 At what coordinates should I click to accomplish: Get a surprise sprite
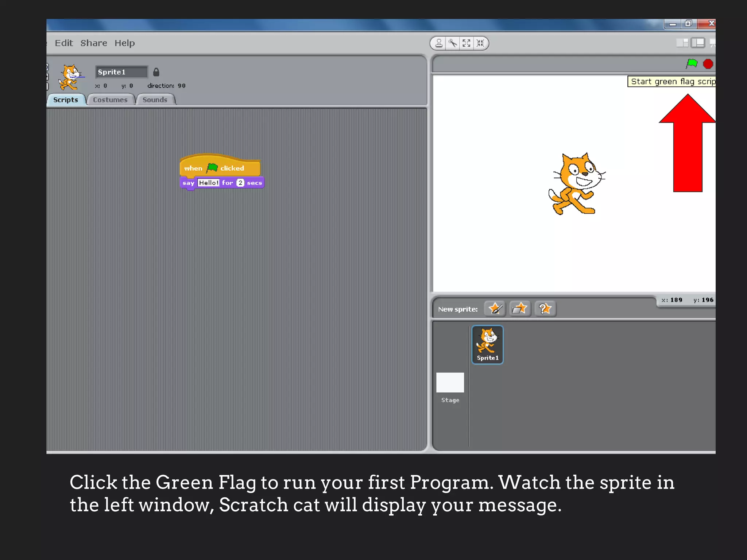pyautogui.click(x=545, y=309)
